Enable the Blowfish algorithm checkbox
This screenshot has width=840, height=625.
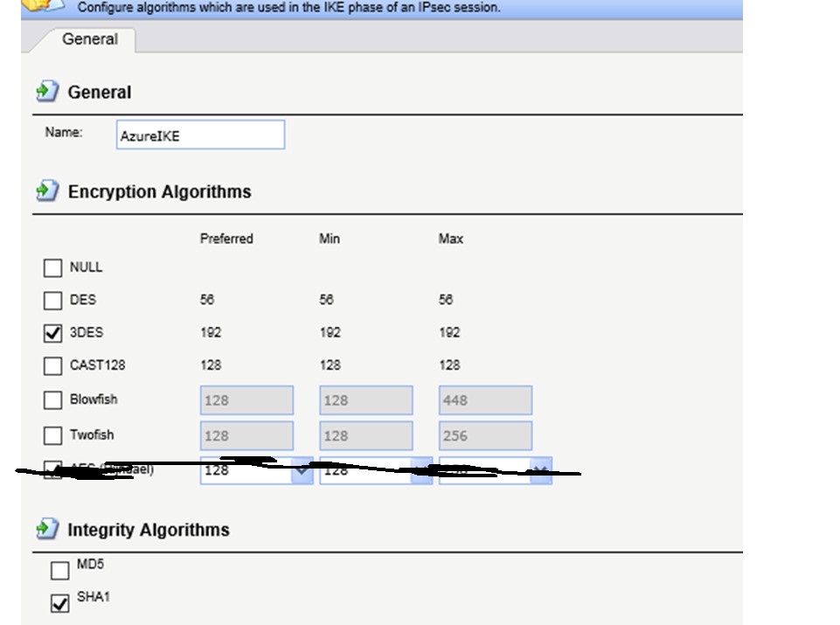tap(53, 400)
